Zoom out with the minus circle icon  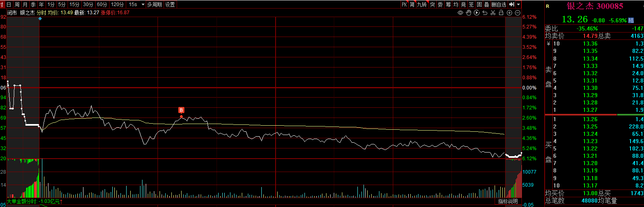pyautogui.click(x=517, y=13)
